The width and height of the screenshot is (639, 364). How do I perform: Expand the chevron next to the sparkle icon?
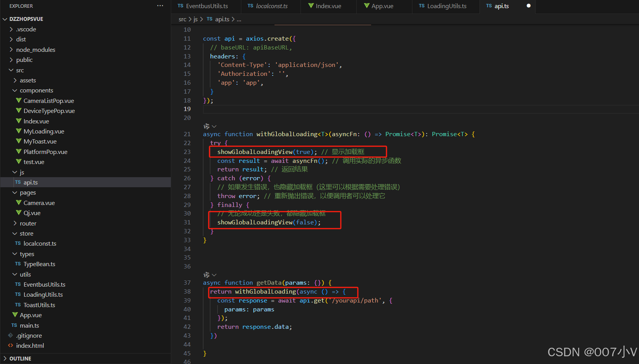[214, 126]
